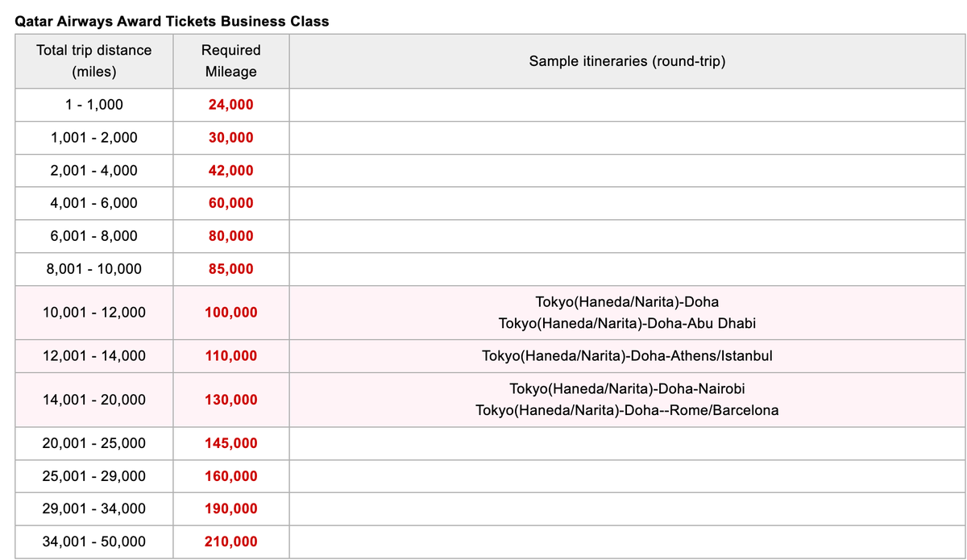Select the 145,000 mileage value
The width and height of the screenshot is (967, 560).
pos(231,443)
